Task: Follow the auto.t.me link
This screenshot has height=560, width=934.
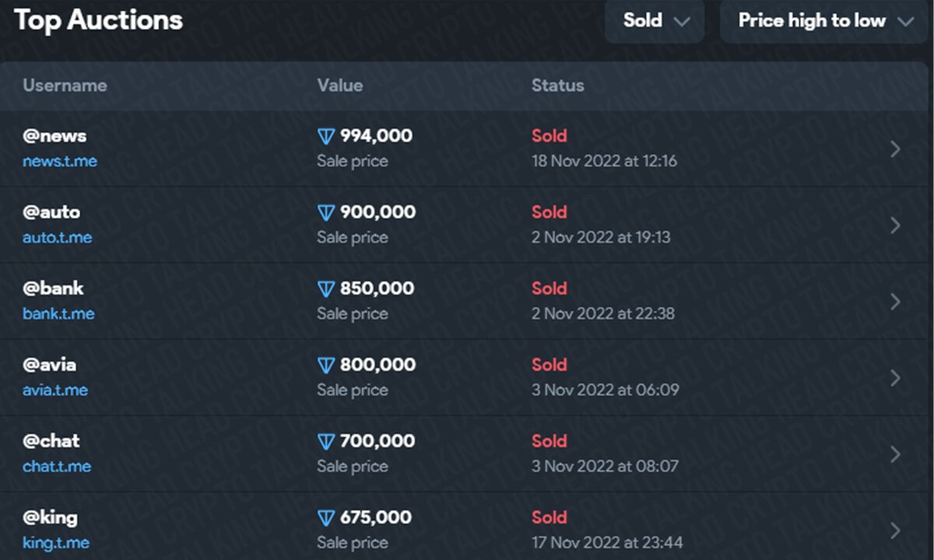Action: click(x=57, y=238)
